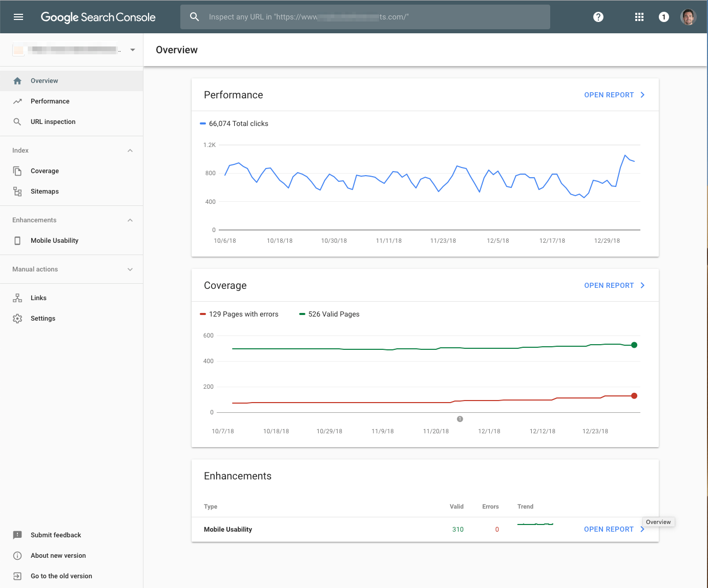The image size is (708, 588).
Task: Click the Submit feedback icon
Action: coord(17,535)
